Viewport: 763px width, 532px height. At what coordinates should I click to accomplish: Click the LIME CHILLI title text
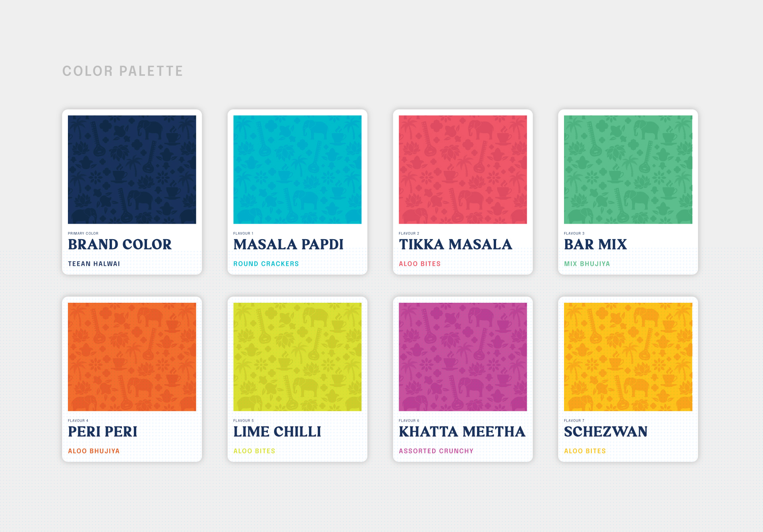click(277, 431)
